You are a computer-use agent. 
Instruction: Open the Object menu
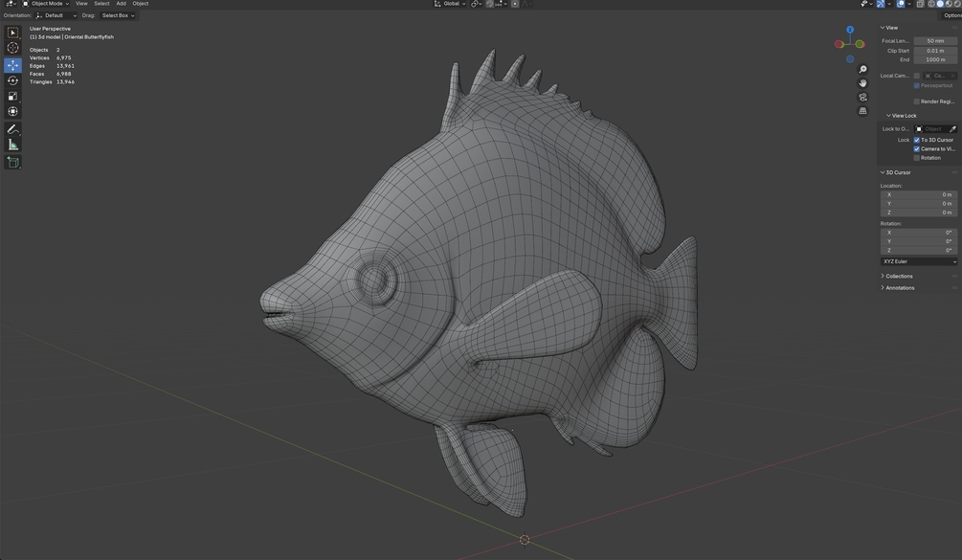(141, 4)
